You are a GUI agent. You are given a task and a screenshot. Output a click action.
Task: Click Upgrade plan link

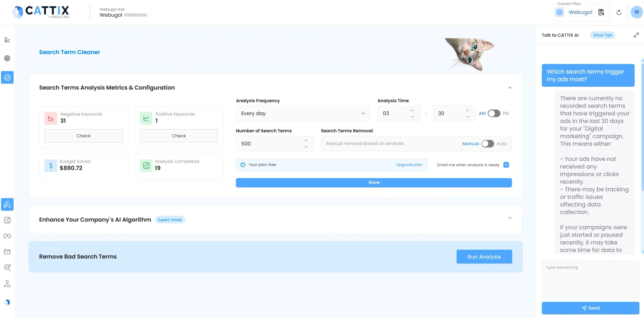click(x=409, y=165)
